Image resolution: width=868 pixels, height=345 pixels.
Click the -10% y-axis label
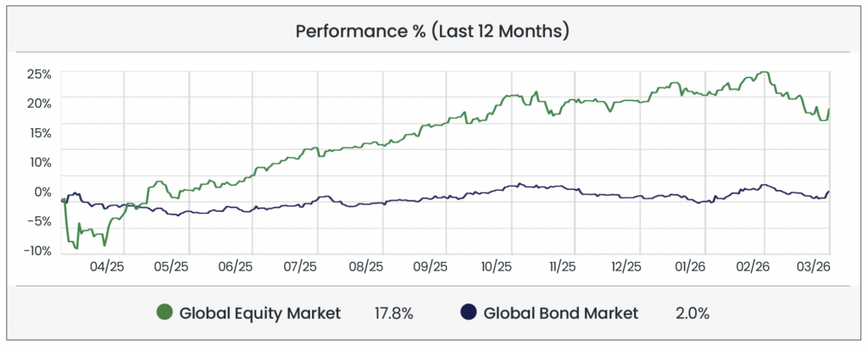click(36, 251)
